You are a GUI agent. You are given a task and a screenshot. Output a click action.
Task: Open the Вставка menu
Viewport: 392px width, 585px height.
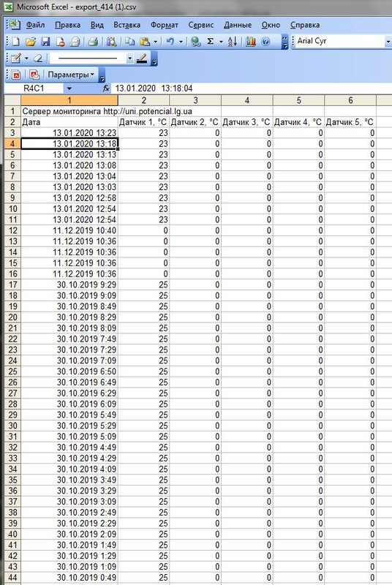point(127,25)
